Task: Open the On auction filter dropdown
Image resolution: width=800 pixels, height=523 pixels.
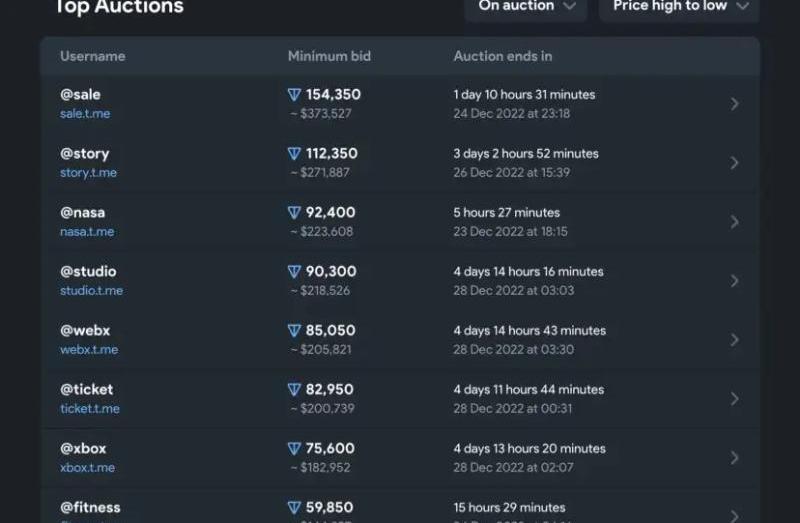Action: [x=526, y=7]
